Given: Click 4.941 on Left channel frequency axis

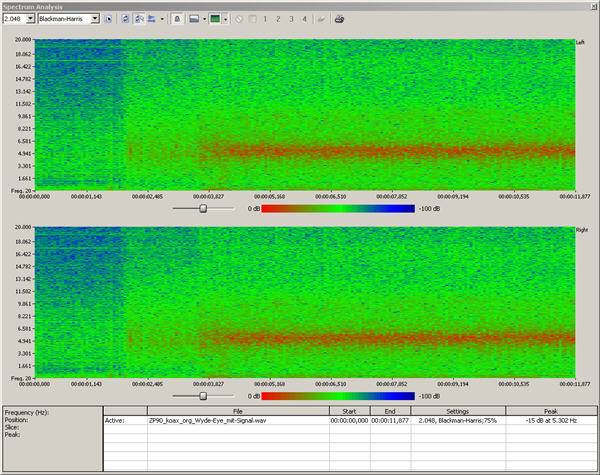Looking at the screenshot, I should coord(23,153).
